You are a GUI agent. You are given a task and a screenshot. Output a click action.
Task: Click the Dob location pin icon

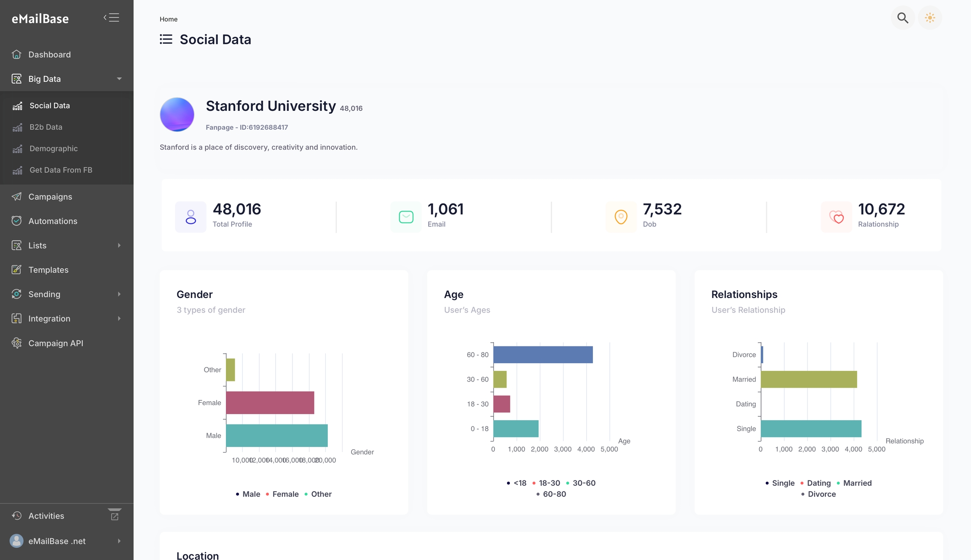point(621,217)
